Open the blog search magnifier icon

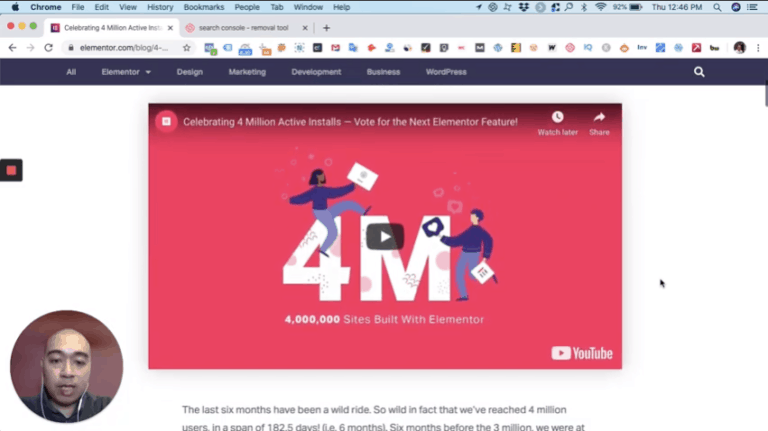[x=699, y=72]
